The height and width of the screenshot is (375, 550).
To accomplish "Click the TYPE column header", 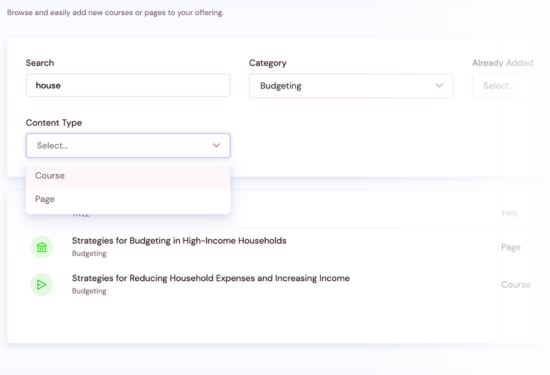I will (509, 214).
